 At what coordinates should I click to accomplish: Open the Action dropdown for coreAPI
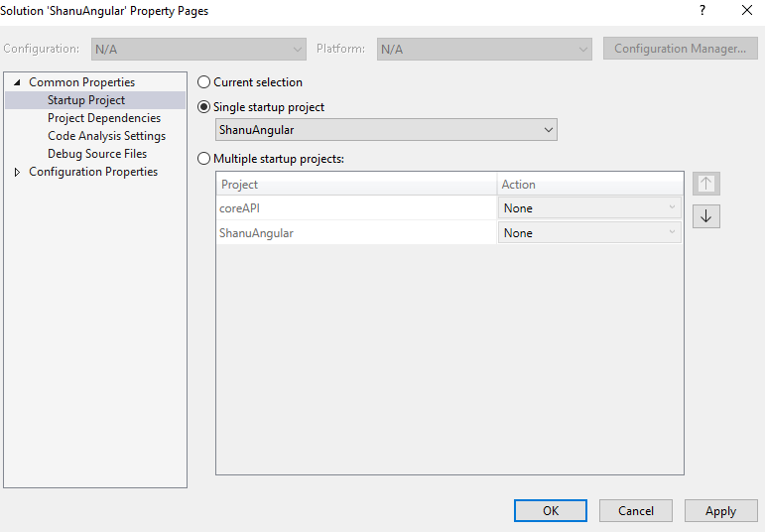[589, 208]
